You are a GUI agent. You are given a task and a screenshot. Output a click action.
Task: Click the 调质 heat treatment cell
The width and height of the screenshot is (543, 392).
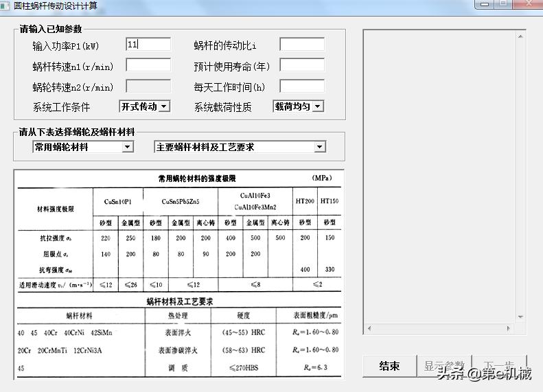(178, 368)
